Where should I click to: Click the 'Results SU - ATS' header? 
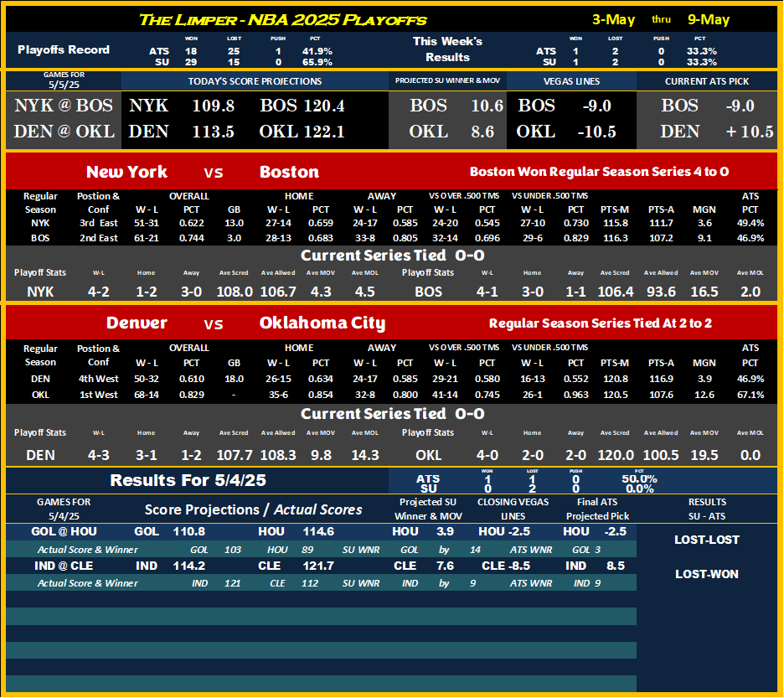[706, 509]
